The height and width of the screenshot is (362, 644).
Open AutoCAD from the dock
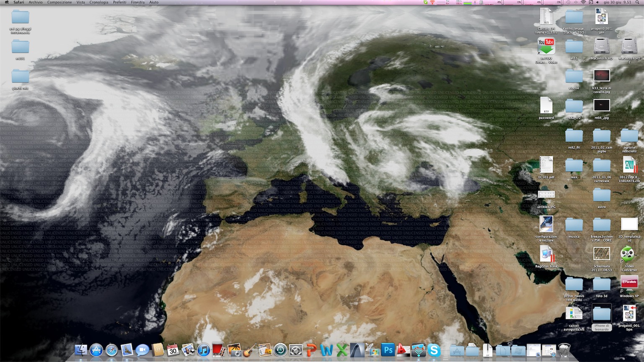click(x=403, y=350)
